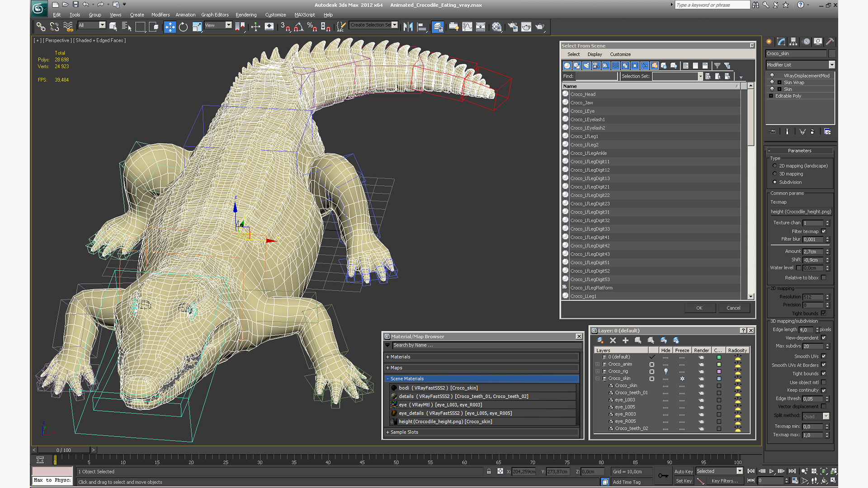Click the Auto Key button
Screen dimensions: 868x488
pyautogui.click(x=684, y=472)
